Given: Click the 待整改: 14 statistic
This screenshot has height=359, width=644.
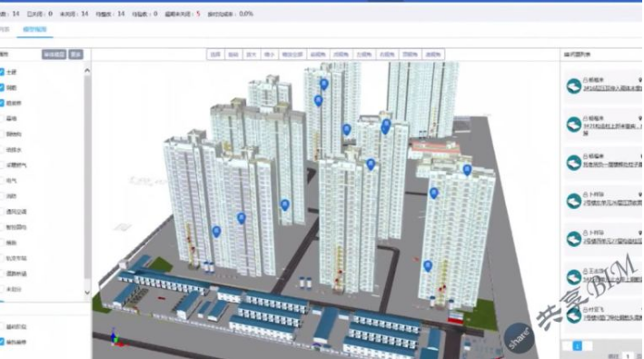Looking at the screenshot, I should pos(110,14).
